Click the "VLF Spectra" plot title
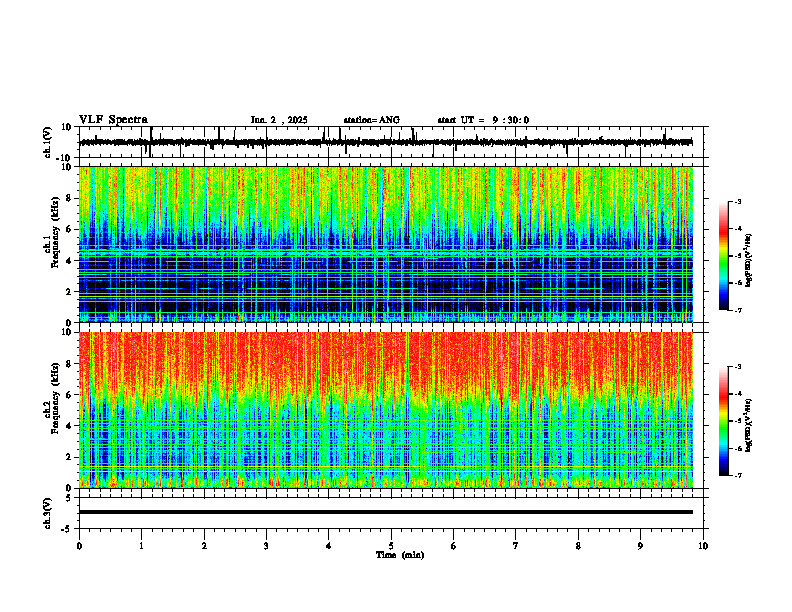The width and height of the screenshot is (792, 612). [x=113, y=120]
